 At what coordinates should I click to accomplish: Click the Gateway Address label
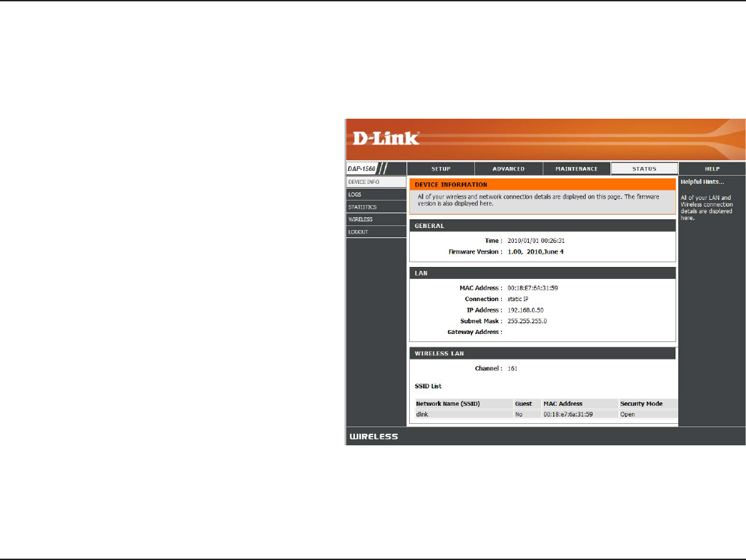tap(475, 332)
